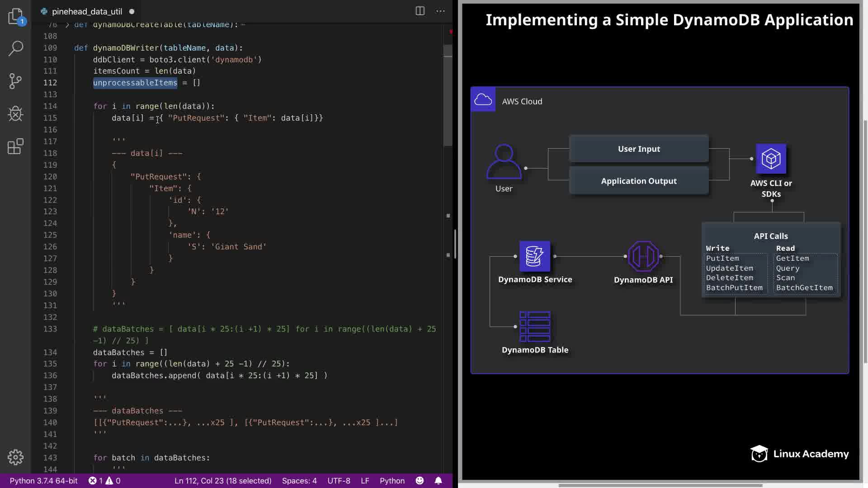
Task: Open the Python language mode selector
Action: tap(392, 481)
